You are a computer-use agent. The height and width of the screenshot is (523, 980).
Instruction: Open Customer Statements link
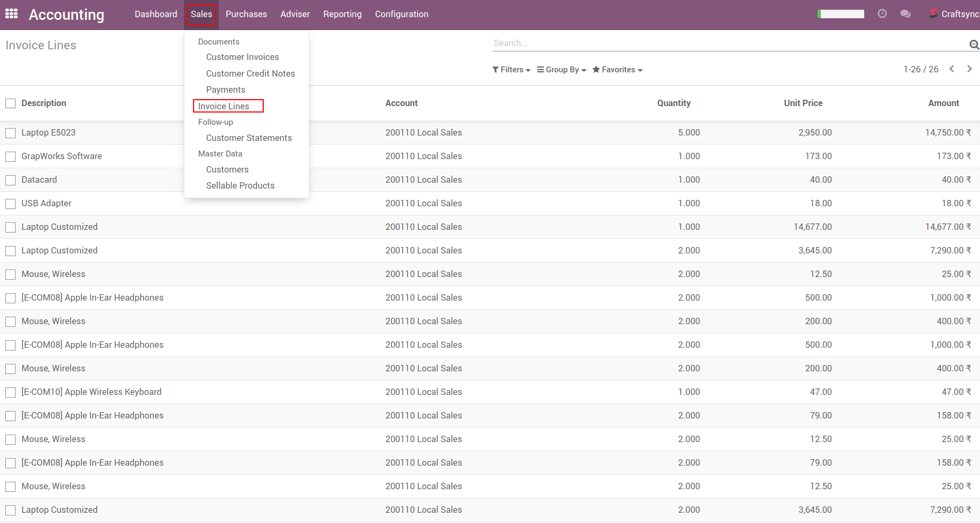pyautogui.click(x=249, y=138)
